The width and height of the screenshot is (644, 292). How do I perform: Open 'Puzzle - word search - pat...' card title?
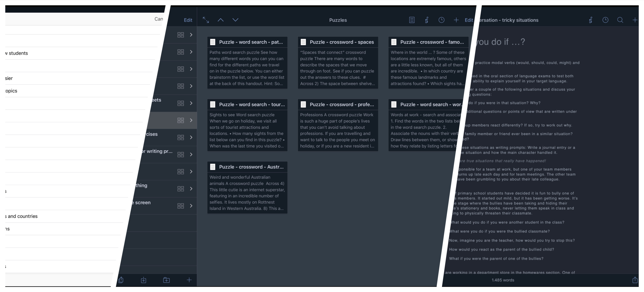[x=251, y=42]
